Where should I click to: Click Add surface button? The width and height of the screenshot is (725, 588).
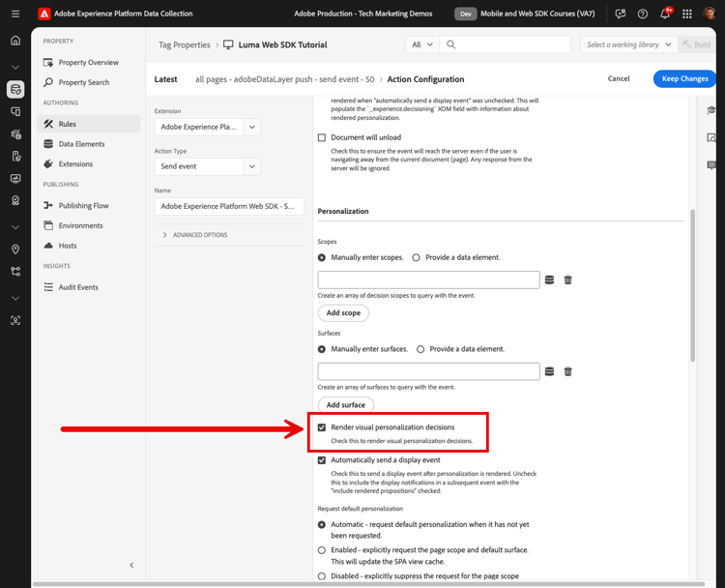(345, 405)
